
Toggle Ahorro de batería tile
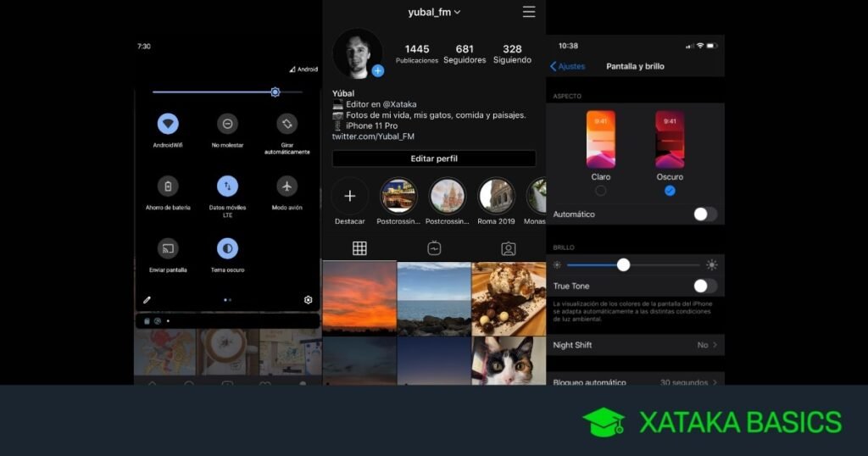168,186
